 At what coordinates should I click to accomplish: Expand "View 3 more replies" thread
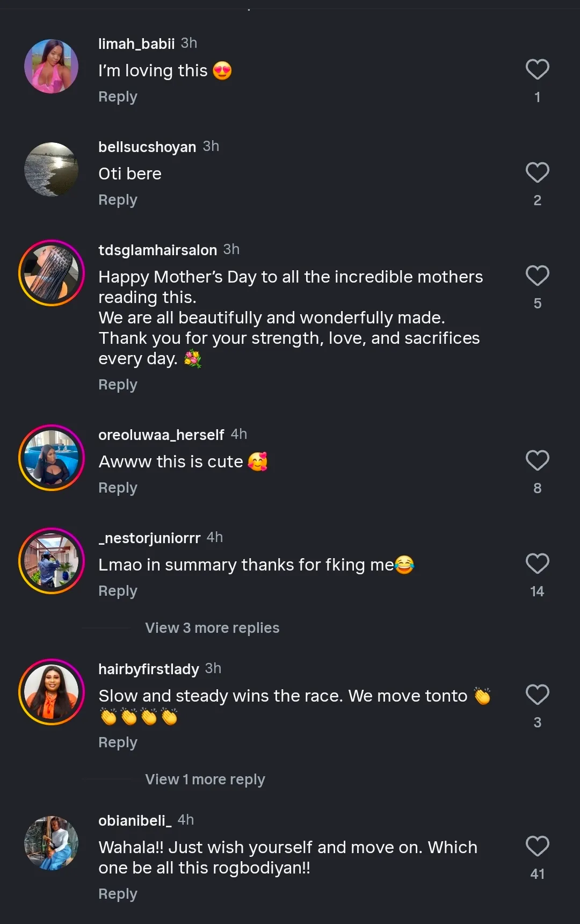tap(212, 628)
